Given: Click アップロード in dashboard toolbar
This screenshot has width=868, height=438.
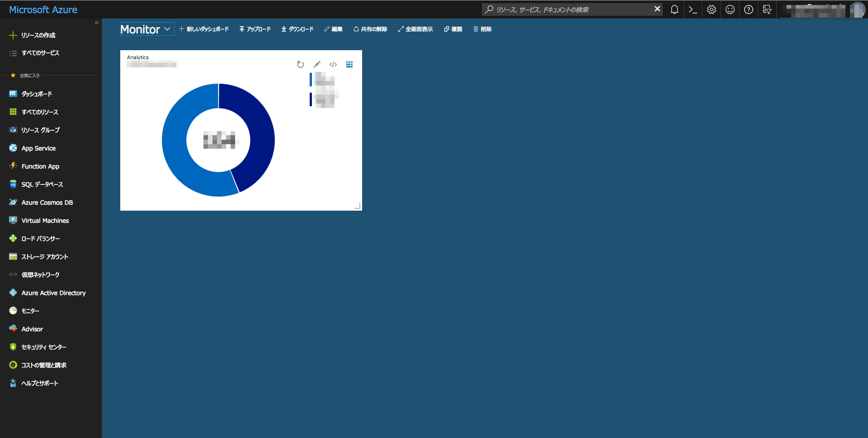Looking at the screenshot, I should tap(255, 29).
